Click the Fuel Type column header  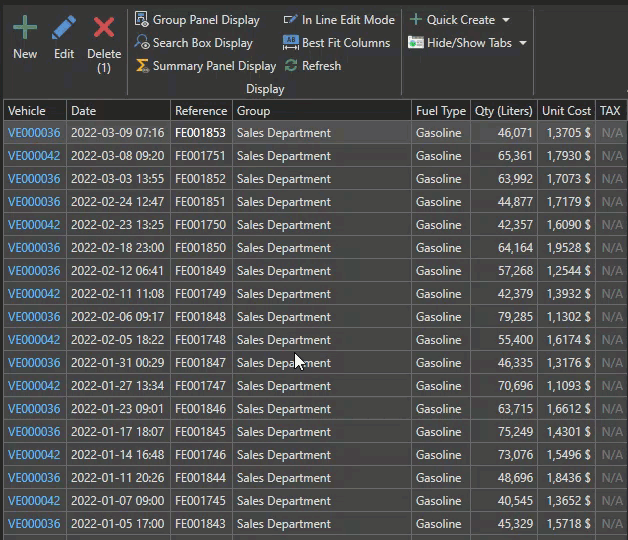coord(440,111)
